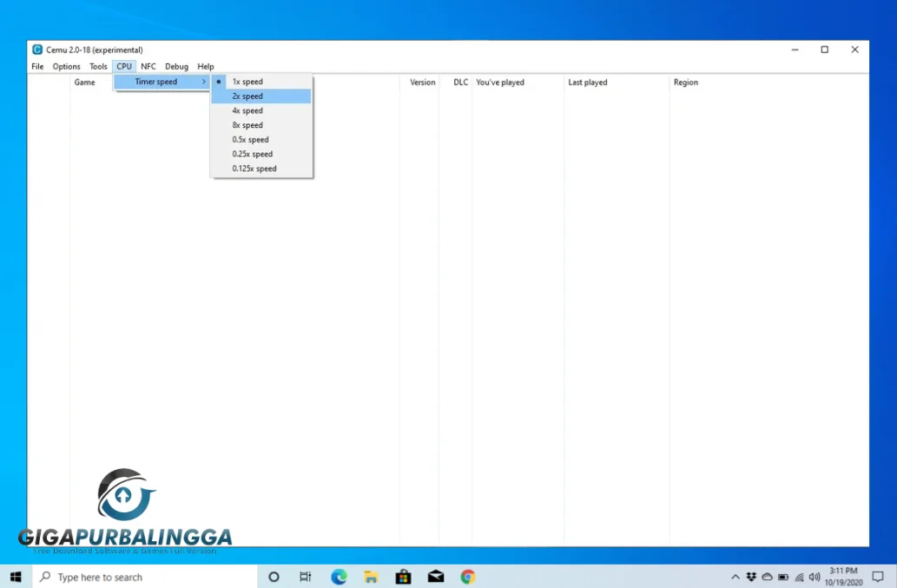The height and width of the screenshot is (588, 897).
Task: Pick the 8x speed entry
Action: tap(247, 125)
